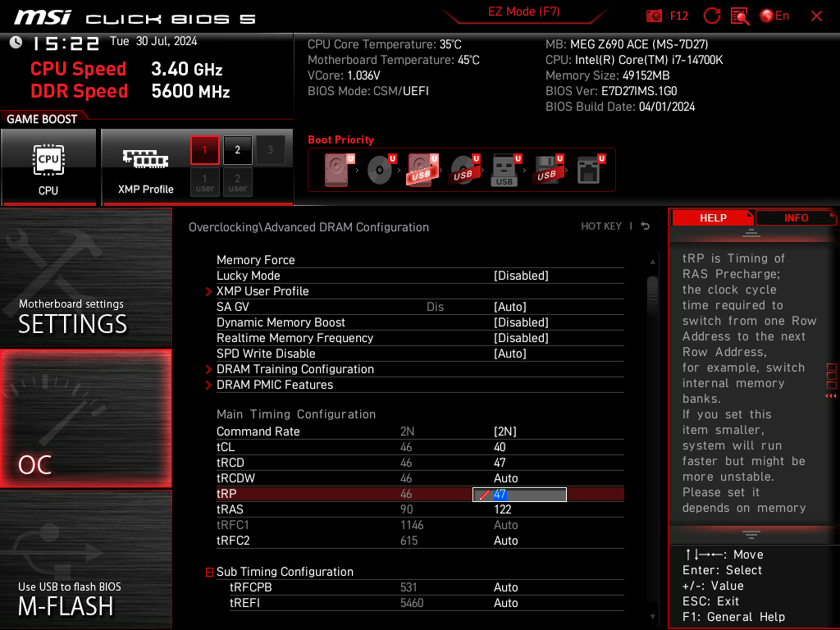Click the MSI logo

43,17
